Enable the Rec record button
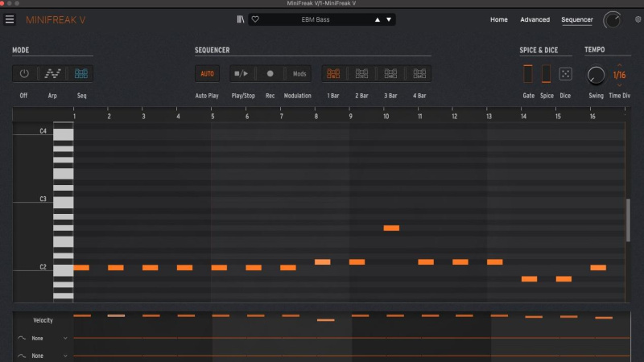 click(x=270, y=73)
